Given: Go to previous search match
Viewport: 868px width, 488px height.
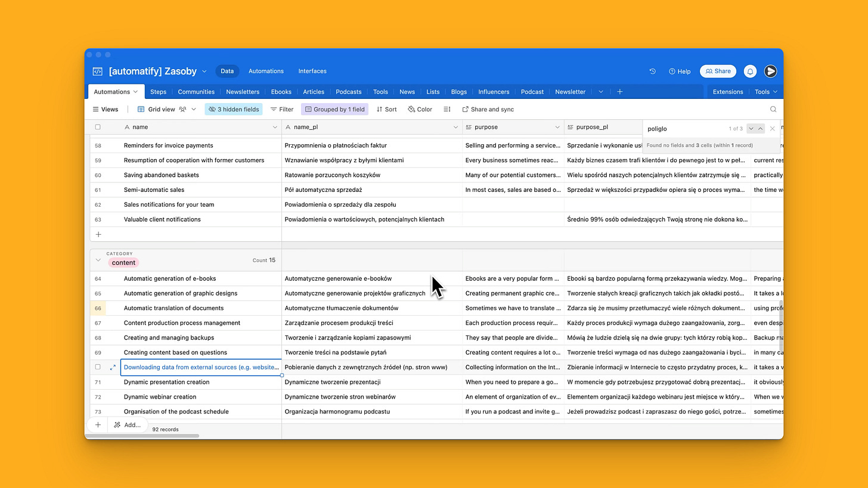Looking at the screenshot, I should coord(760,129).
